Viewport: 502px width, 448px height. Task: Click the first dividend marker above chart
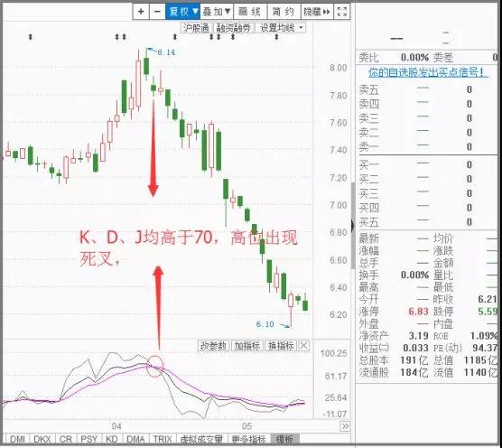coord(31,37)
